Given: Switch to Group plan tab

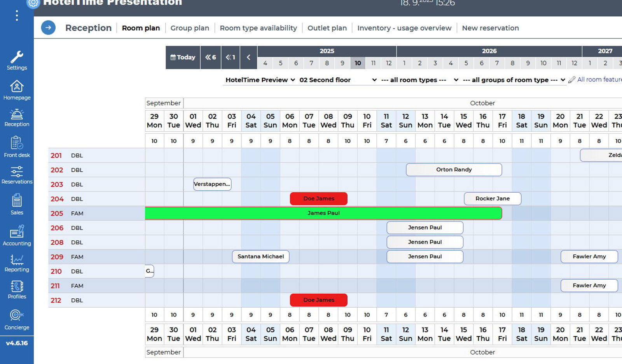Looking at the screenshot, I should tap(190, 28).
